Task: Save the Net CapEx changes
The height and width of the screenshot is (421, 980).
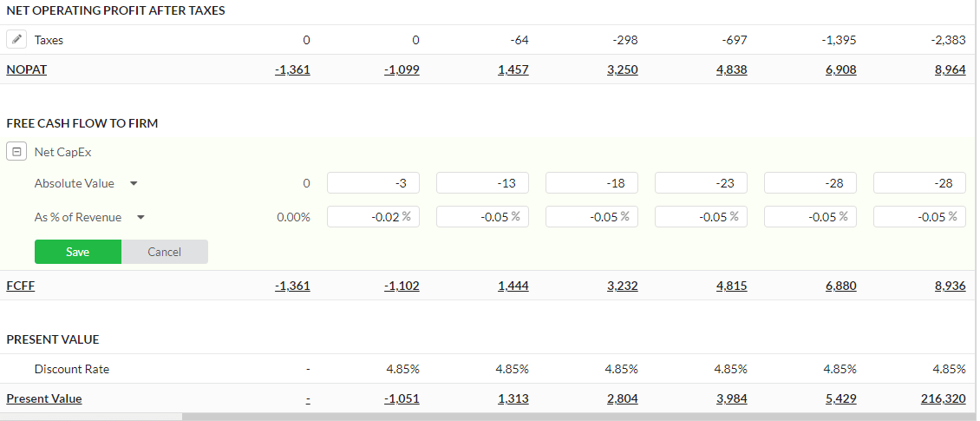Action: point(77,252)
